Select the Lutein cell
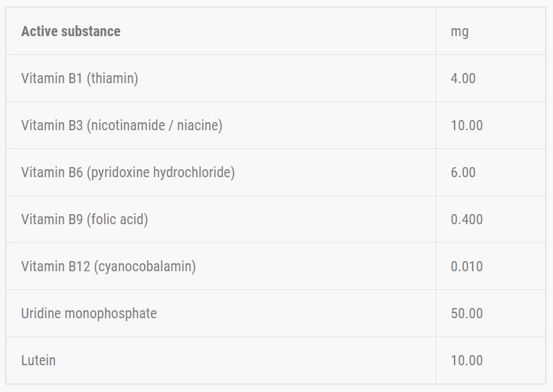 (x=38, y=360)
